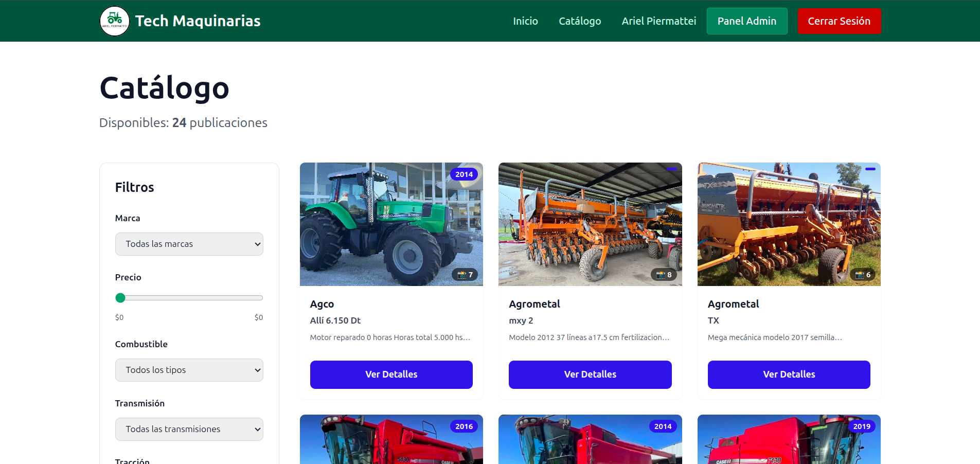Click the 'Marca' filter label

(128, 218)
